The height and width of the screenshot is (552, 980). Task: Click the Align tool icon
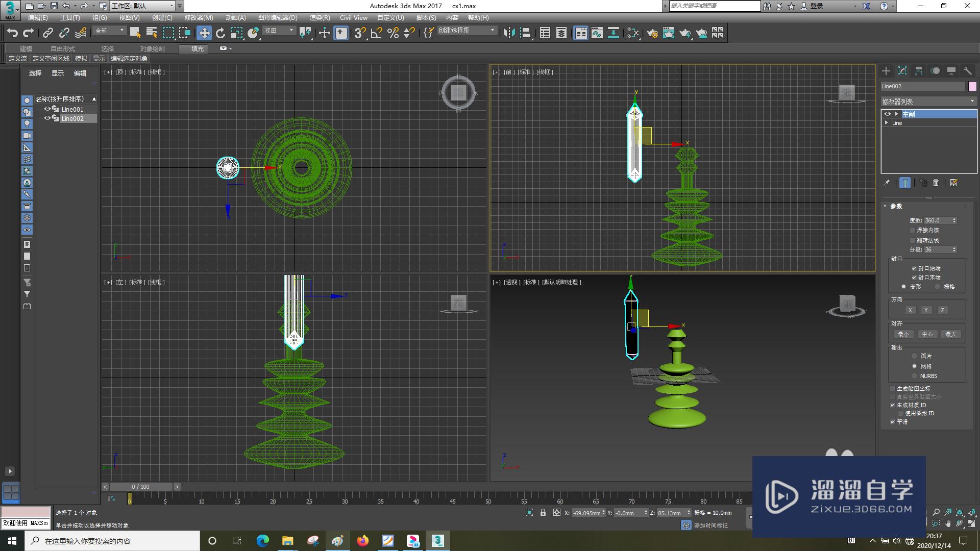[526, 33]
